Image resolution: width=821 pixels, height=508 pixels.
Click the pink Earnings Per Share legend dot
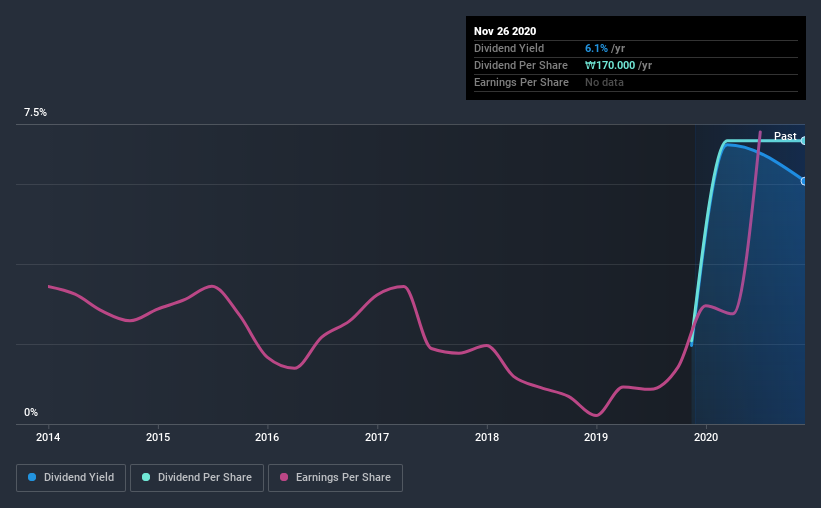pyautogui.click(x=285, y=478)
